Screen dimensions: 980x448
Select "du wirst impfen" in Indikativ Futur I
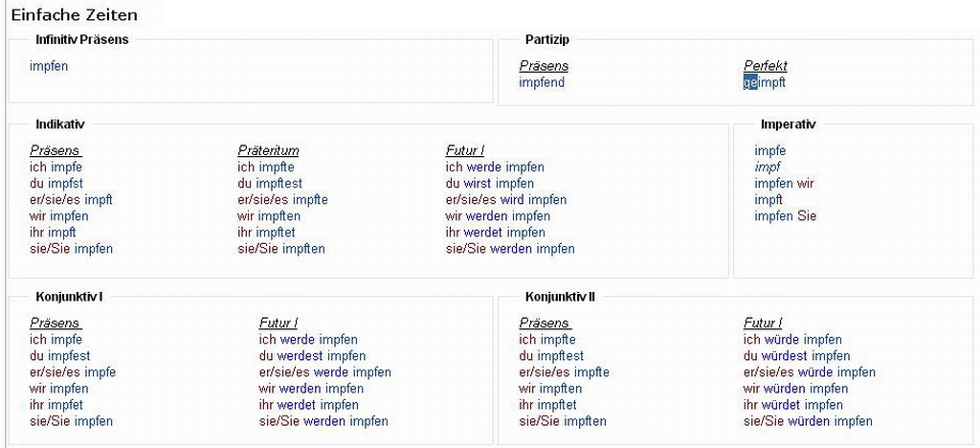(x=489, y=183)
